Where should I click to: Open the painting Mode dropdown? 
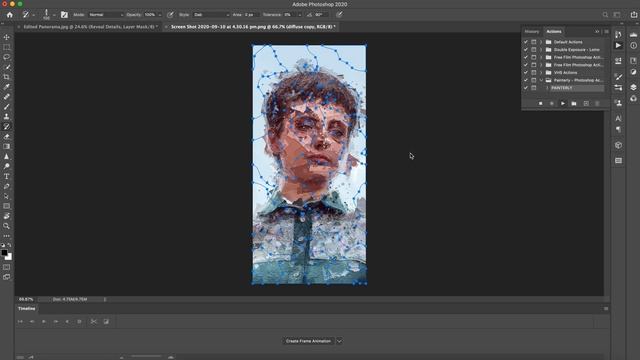pos(106,15)
